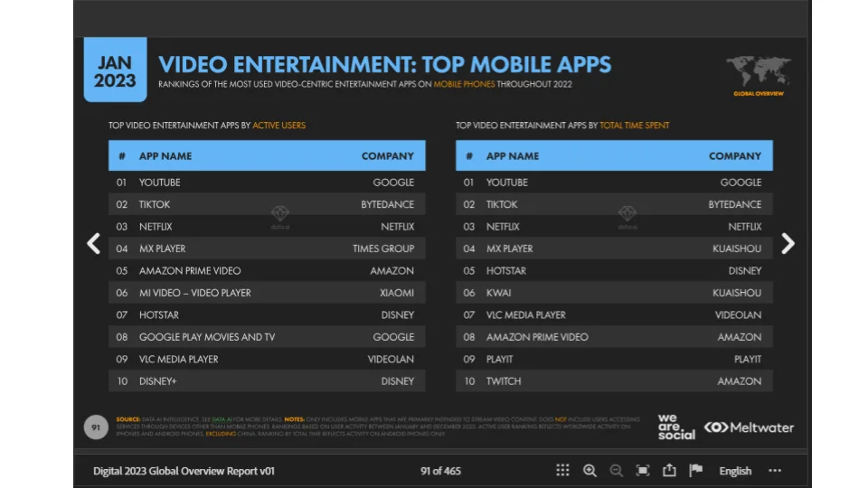This screenshot has width=868, height=488.
Task: Open the DATA.AI link in source note
Action: coord(222,419)
